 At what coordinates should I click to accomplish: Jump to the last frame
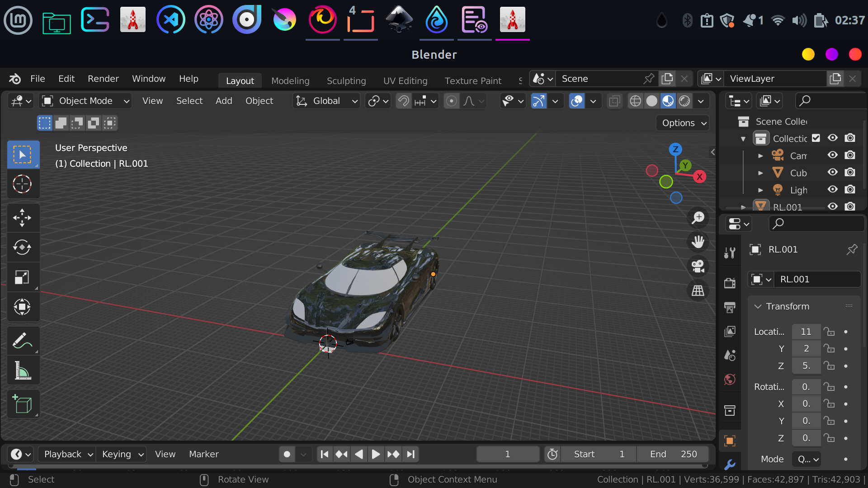point(410,454)
